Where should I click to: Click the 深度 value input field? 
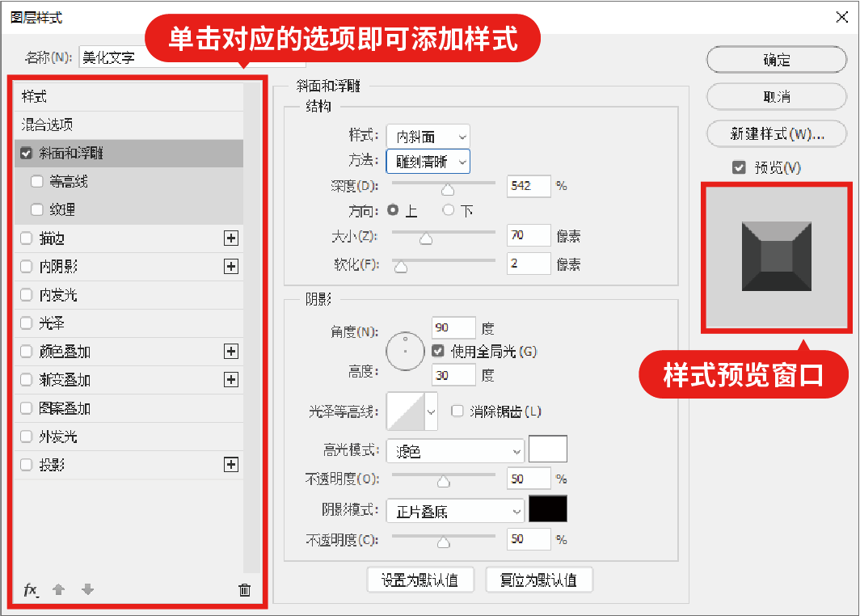coord(529,186)
